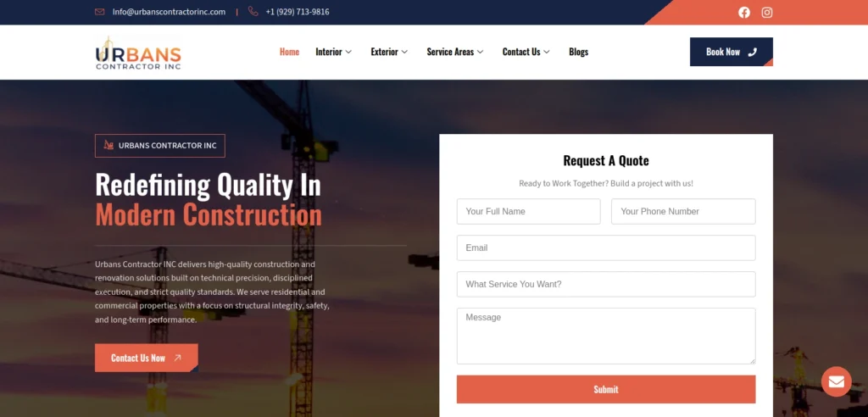Open the Contact Us nav item
868x417 pixels.
pos(521,52)
